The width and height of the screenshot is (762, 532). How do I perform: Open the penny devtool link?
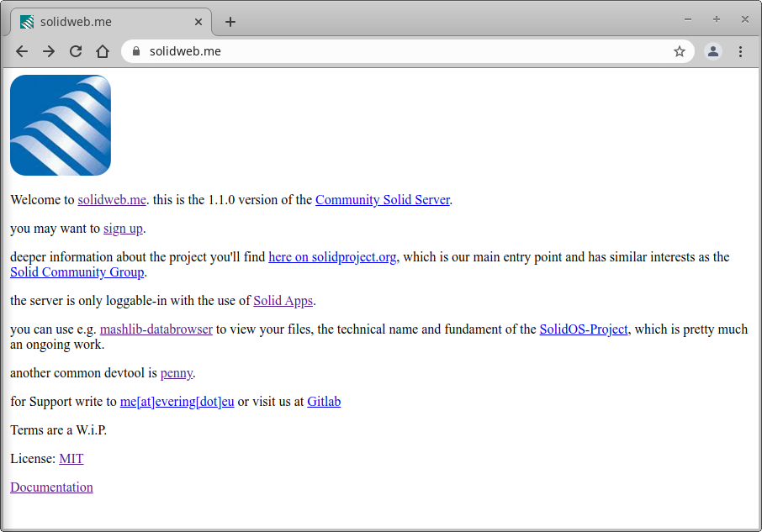point(177,373)
